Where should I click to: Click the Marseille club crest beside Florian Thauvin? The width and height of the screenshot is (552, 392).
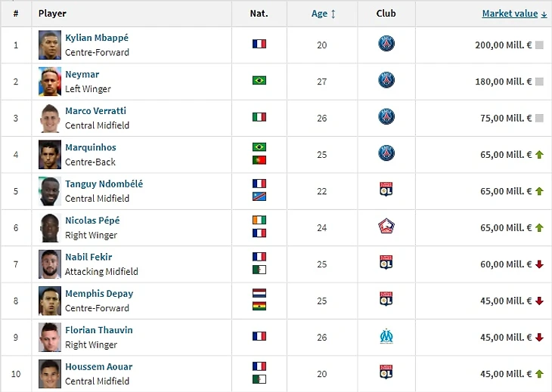coord(386,336)
